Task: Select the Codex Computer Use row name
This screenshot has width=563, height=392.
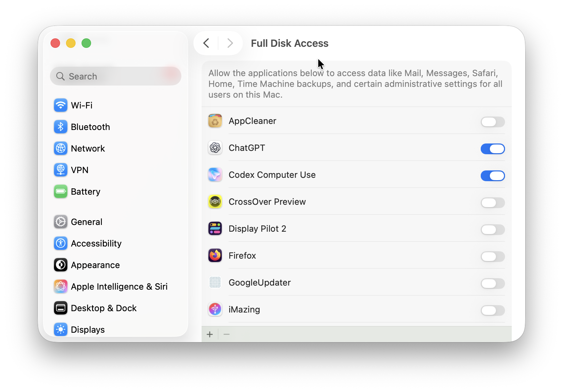Action: tap(272, 175)
